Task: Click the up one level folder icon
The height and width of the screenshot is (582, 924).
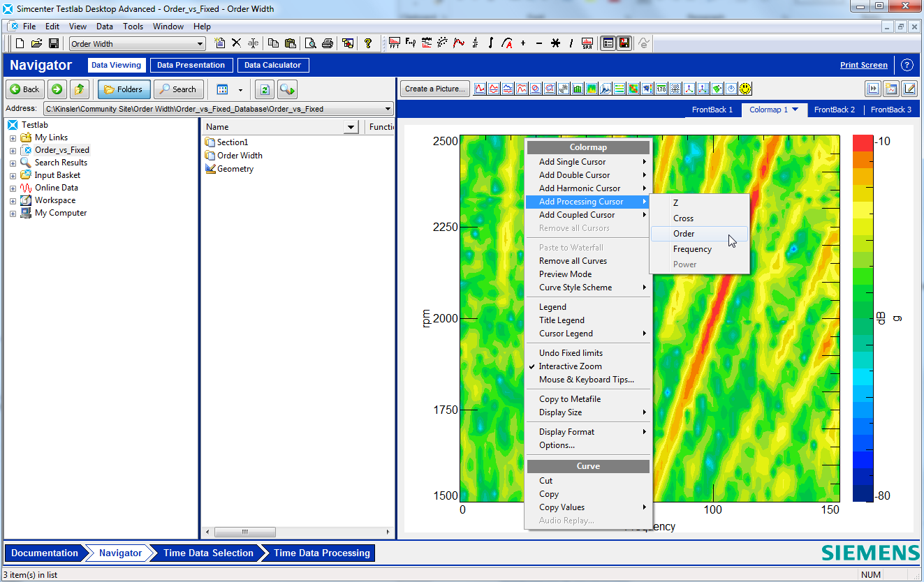Action: (80, 89)
